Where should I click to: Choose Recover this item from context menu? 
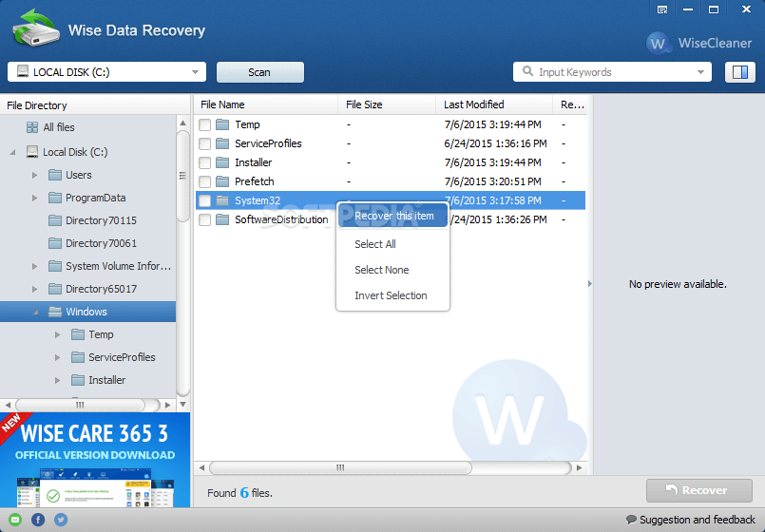pos(393,216)
